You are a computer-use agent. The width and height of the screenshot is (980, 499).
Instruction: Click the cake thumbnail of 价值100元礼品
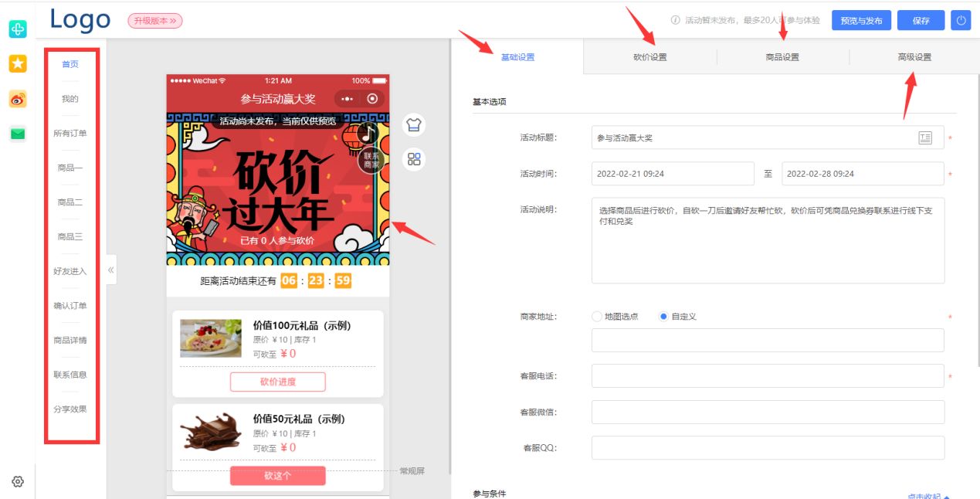(211, 338)
